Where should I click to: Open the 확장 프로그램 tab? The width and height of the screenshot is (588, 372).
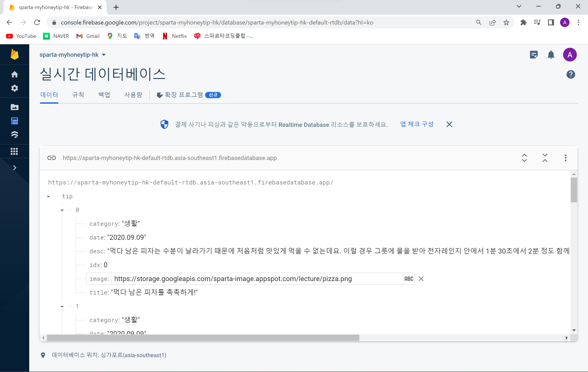(189, 95)
